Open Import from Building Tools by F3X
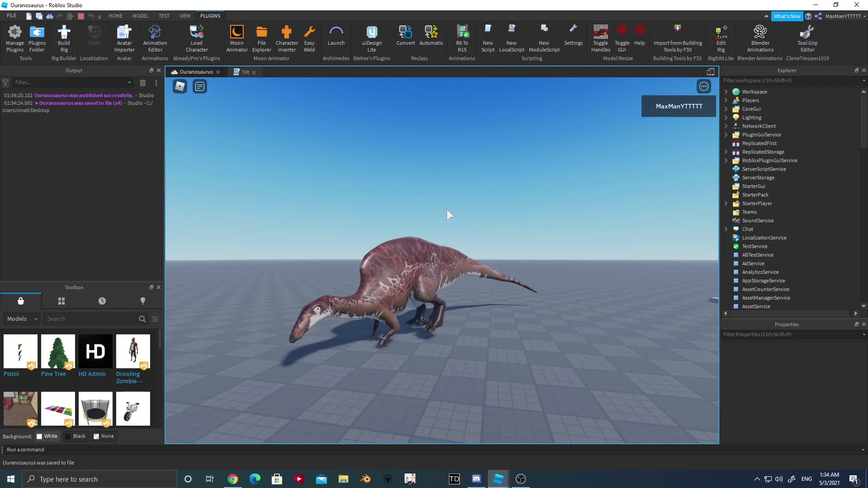The height and width of the screenshot is (488, 868). (x=677, y=38)
